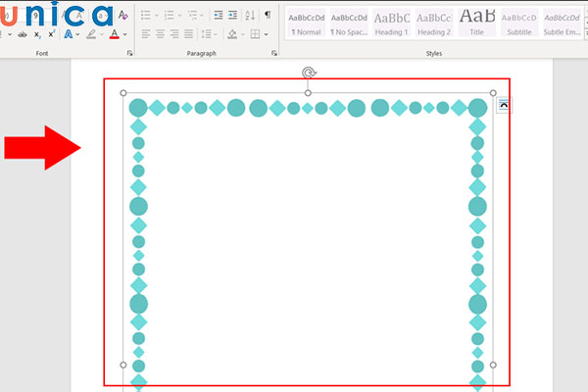The height and width of the screenshot is (392, 588).
Task: Toggle superscript formatting
Action: point(52,34)
